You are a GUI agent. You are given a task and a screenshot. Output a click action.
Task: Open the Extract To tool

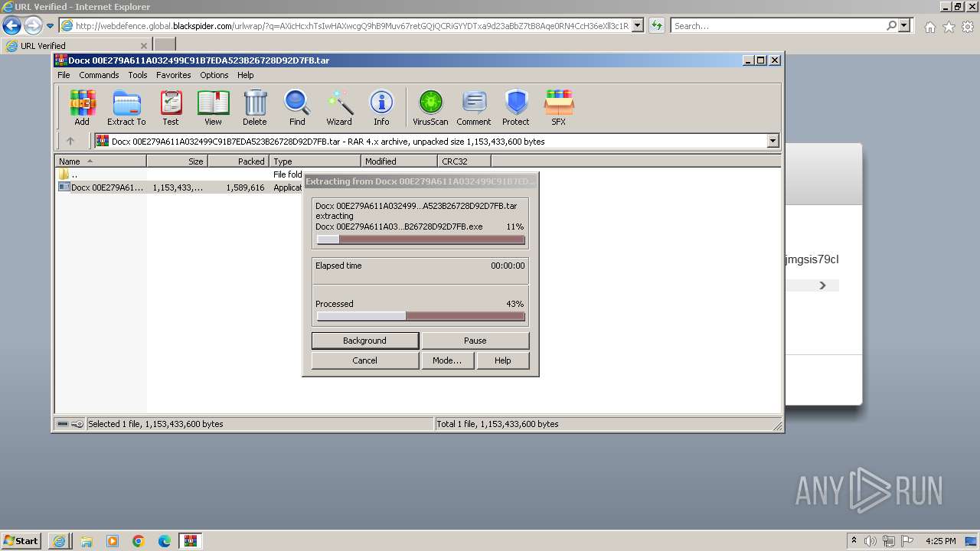(126, 107)
